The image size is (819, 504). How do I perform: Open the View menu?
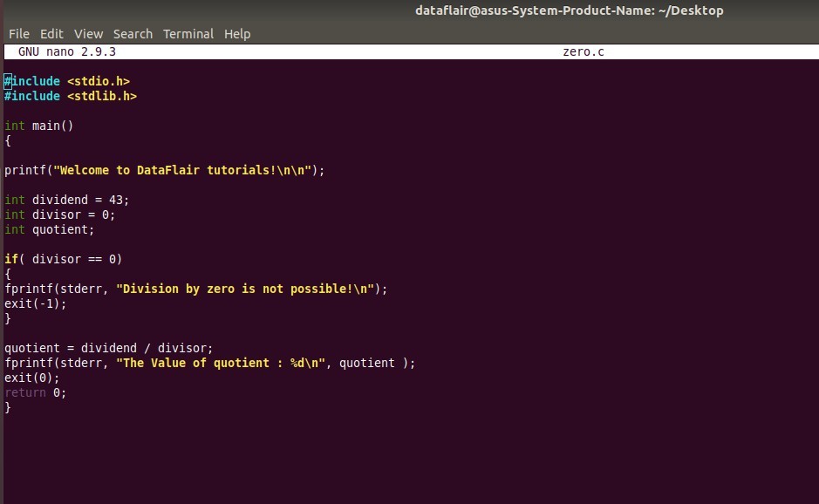[87, 33]
